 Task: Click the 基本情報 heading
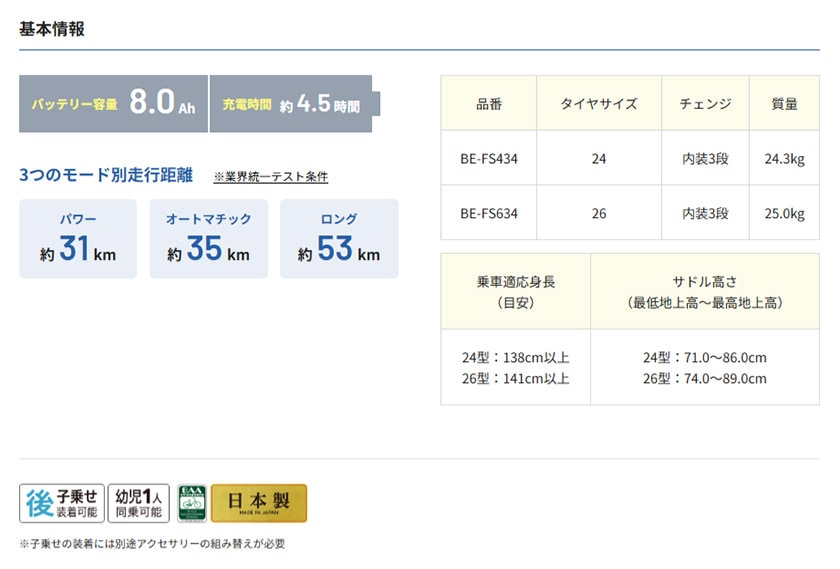point(52,28)
